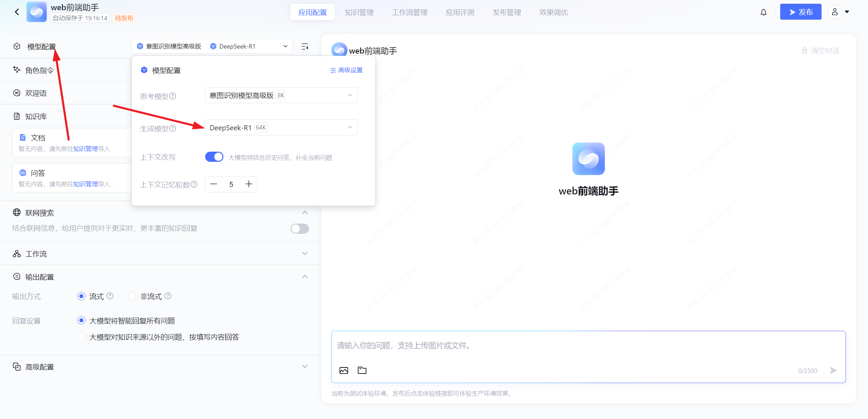Image resolution: width=868 pixels, height=419 pixels.
Task: Switch to the 发布管理 tab
Action: click(507, 12)
